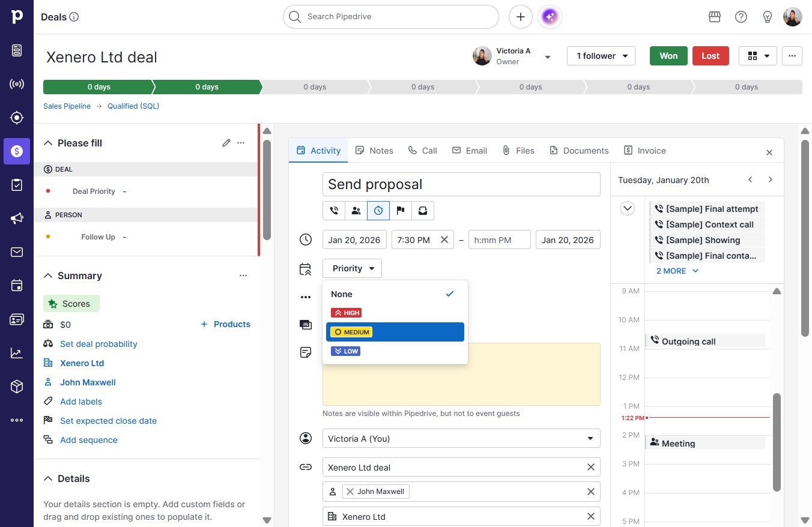Viewport: 812px width, 527px height.
Task: Toggle the Priority dropdown button
Action: click(x=352, y=268)
